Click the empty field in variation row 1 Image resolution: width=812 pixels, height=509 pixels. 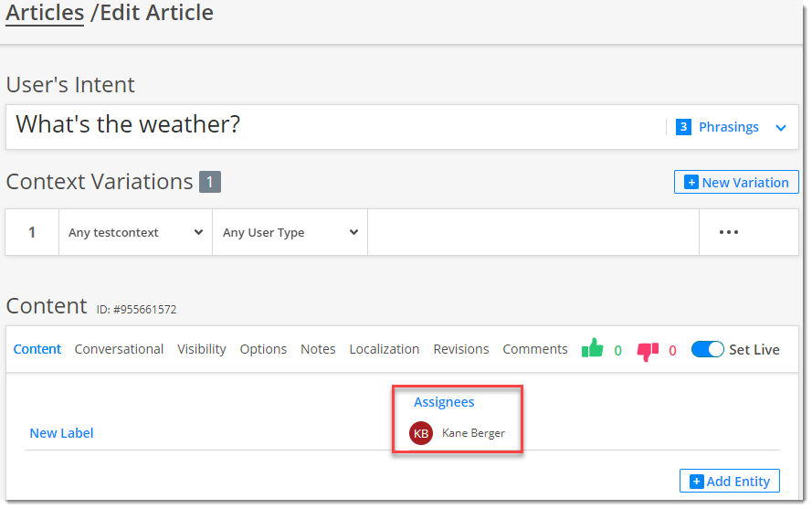(x=533, y=232)
